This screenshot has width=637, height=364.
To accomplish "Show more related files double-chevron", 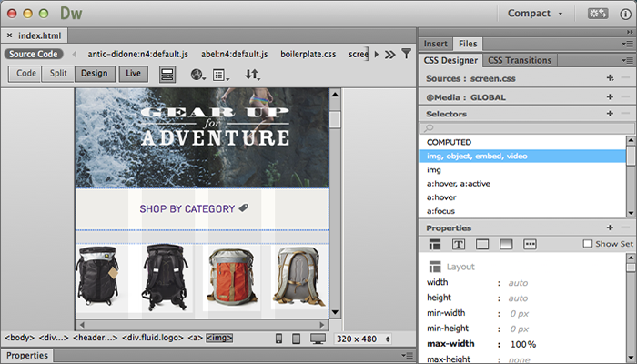I will coord(390,54).
